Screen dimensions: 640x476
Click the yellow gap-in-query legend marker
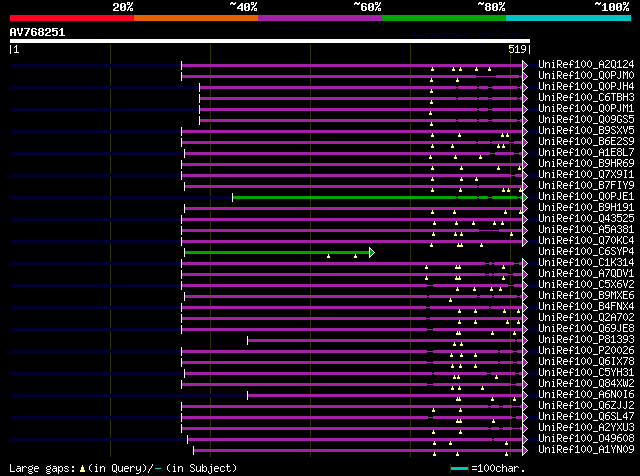pyautogui.click(x=82, y=469)
